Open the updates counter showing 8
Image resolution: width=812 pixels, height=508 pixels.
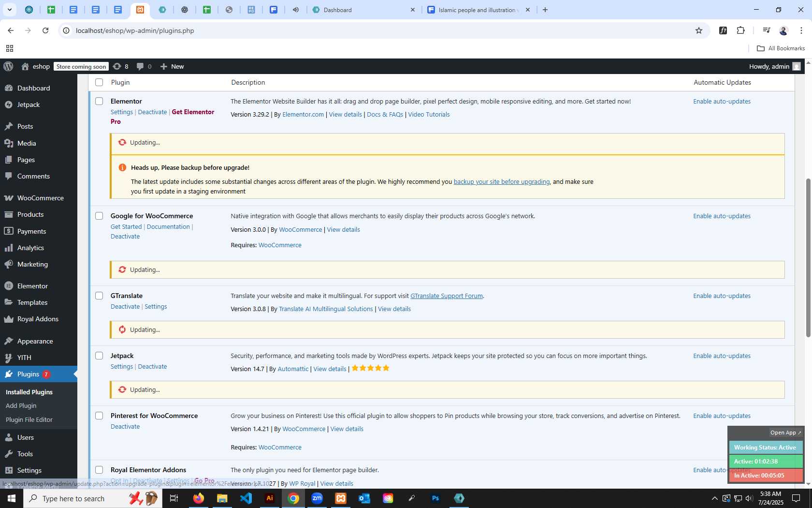(121, 66)
